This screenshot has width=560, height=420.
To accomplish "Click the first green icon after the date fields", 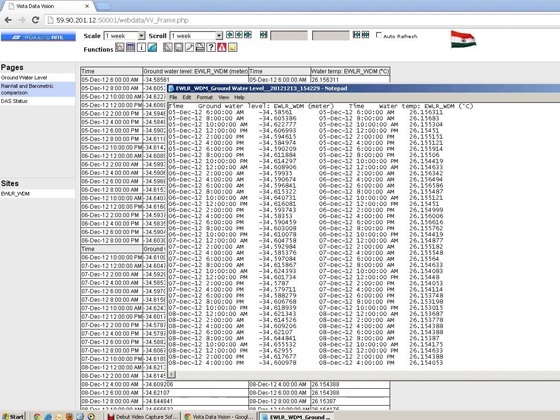I will click(356, 35).
